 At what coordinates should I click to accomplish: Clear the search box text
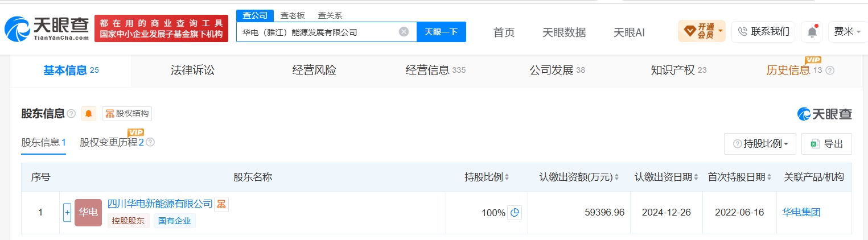click(x=404, y=32)
